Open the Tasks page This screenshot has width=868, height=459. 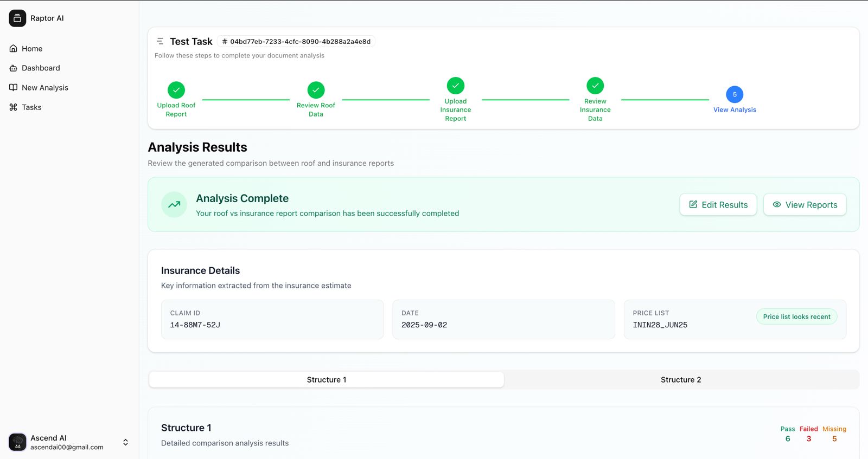coord(31,107)
